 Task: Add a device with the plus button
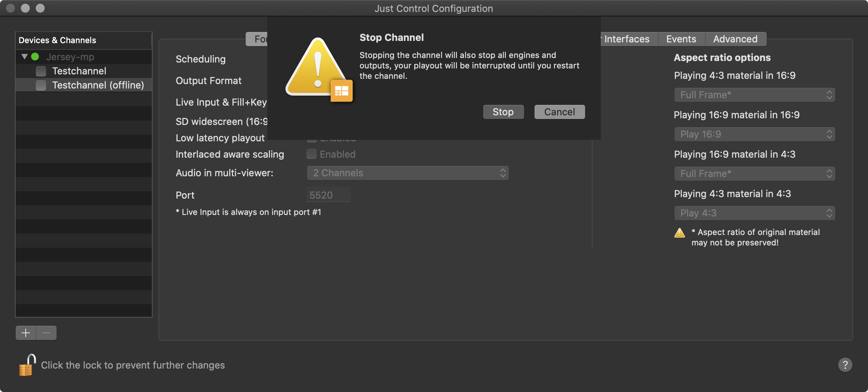click(26, 333)
